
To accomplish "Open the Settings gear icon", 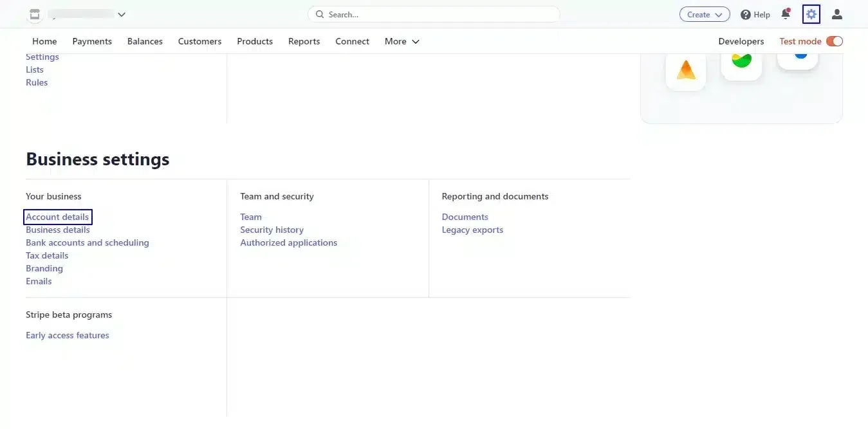I will (x=811, y=14).
